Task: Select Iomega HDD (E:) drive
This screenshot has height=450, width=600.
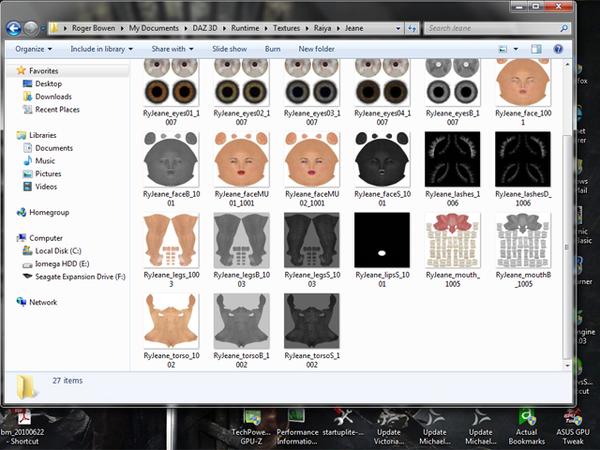Action: (x=62, y=264)
